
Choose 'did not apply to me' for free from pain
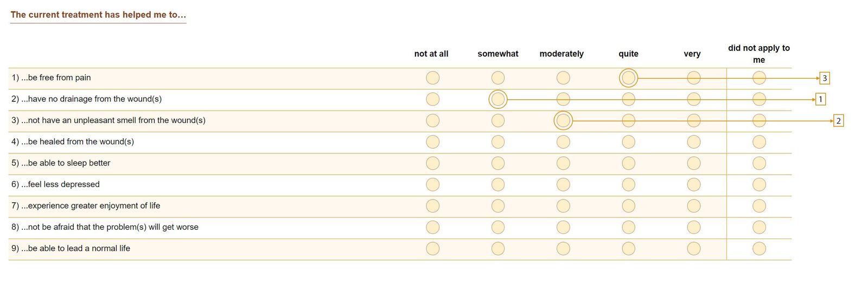click(x=759, y=78)
